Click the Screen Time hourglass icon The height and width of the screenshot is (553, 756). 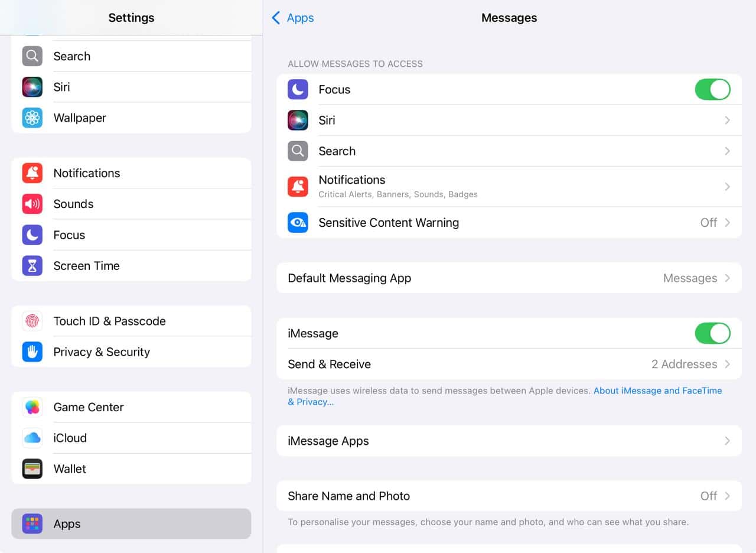(x=32, y=266)
